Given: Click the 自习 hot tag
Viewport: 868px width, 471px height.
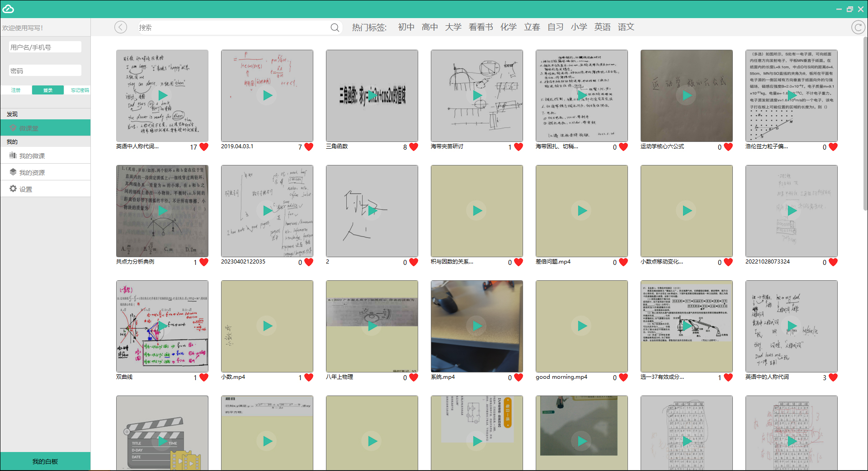Looking at the screenshot, I should (556, 27).
